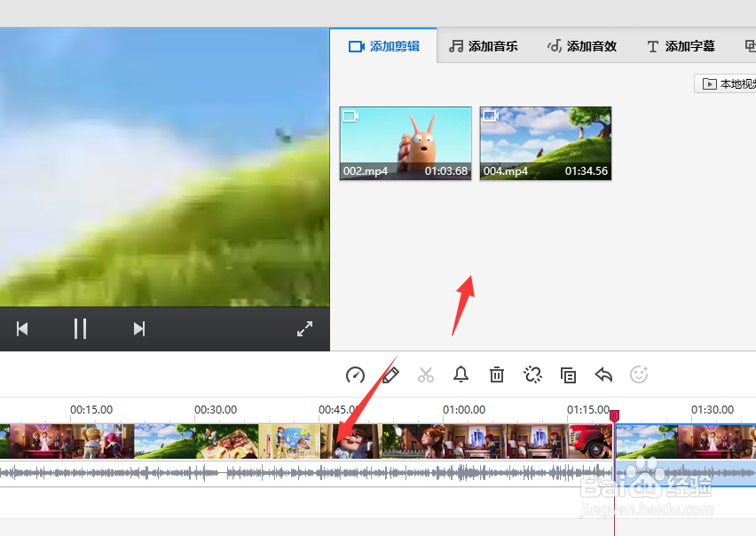The height and width of the screenshot is (536, 756).
Task: Select the bell sound effect icon
Action: point(461,374)
